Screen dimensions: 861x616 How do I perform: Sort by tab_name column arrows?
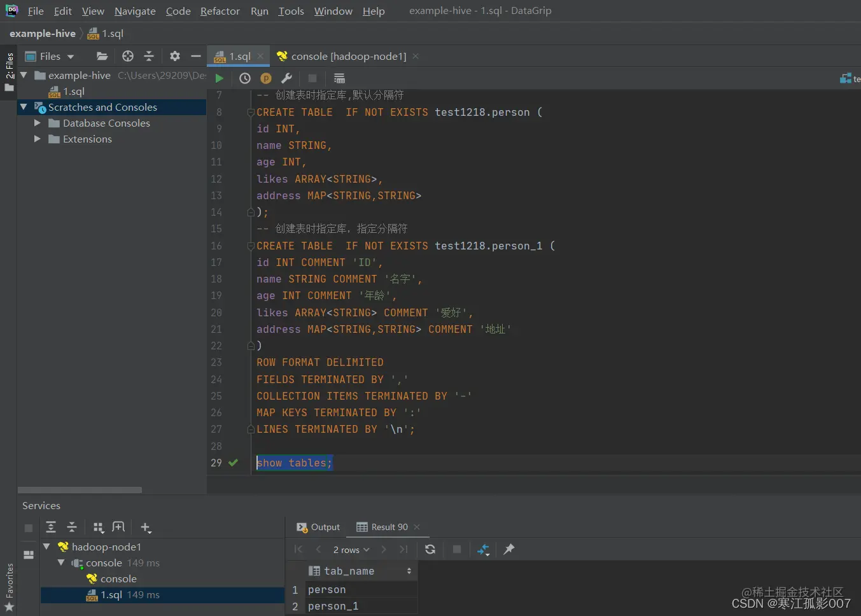click(409, 571)
